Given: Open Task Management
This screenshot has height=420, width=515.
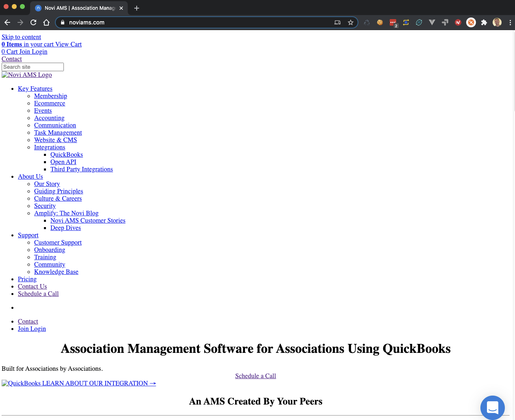Looking at the screenshot, I should (58, 133).
